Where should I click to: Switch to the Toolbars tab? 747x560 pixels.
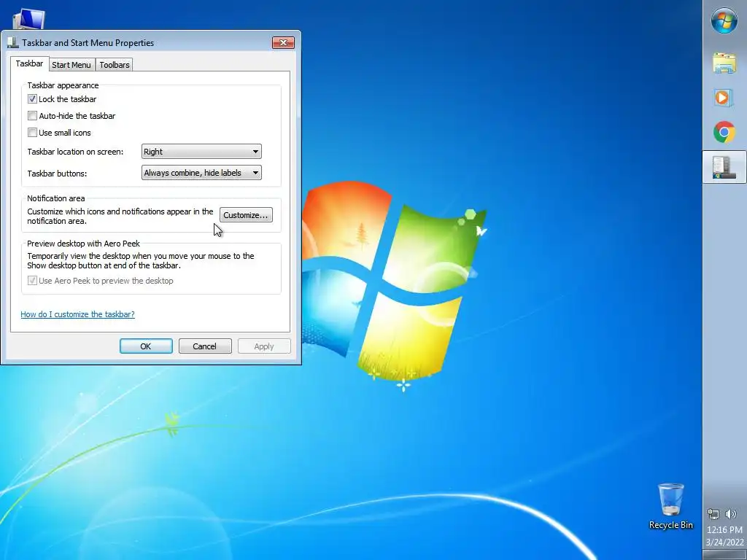point(115,65)
